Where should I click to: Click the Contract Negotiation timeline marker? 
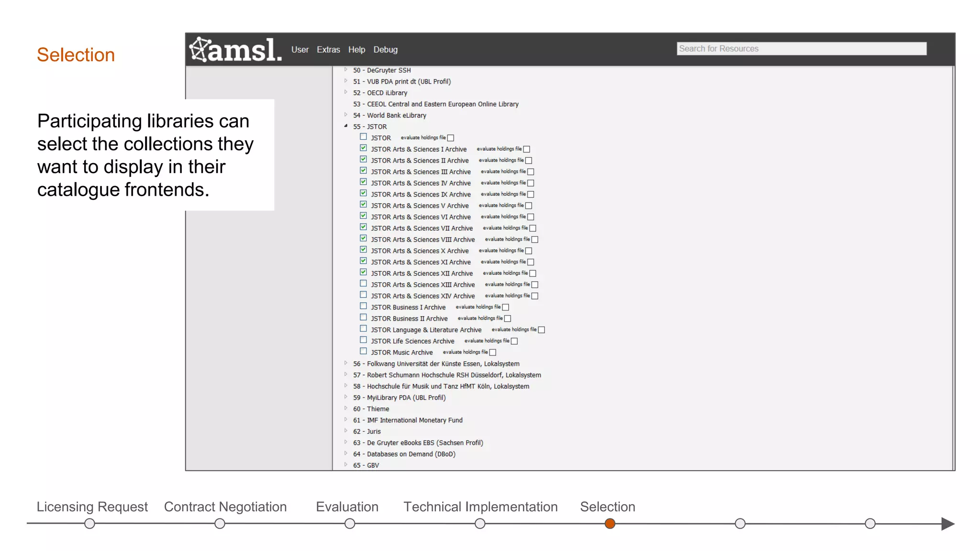(x=220, y=524)
